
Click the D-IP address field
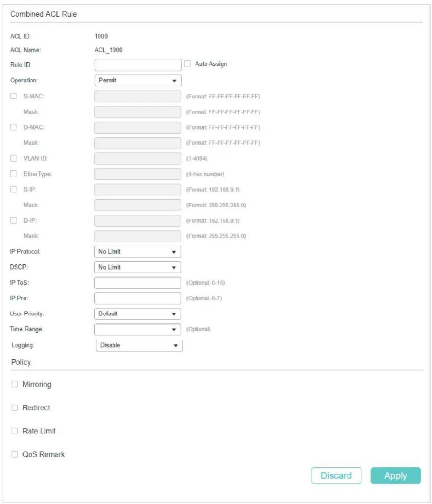(x=138, y=221)
